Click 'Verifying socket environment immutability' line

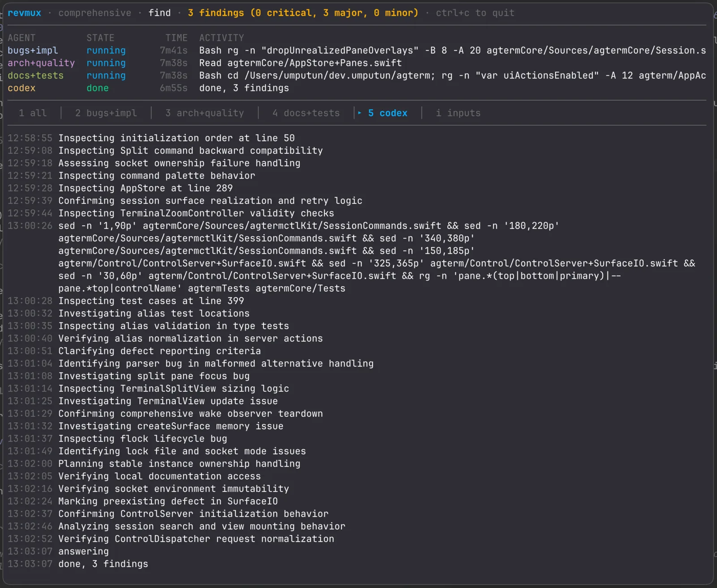(x=174, y=489)
